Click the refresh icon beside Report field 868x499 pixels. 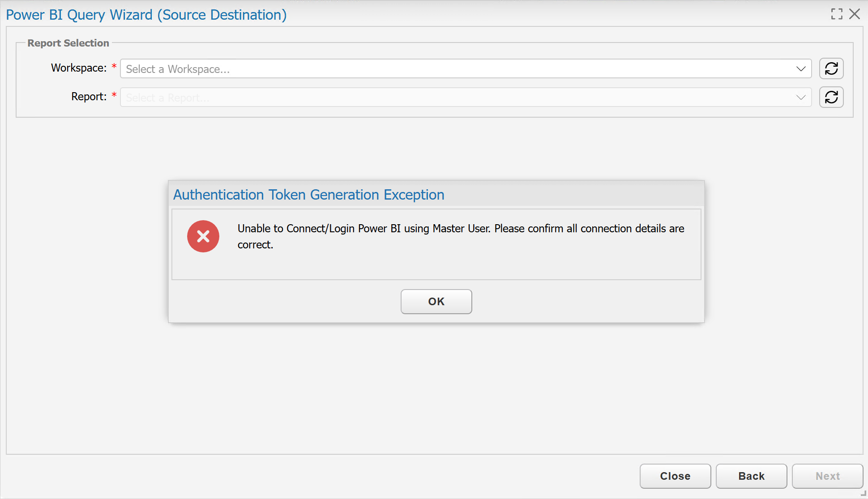[831, 97]
